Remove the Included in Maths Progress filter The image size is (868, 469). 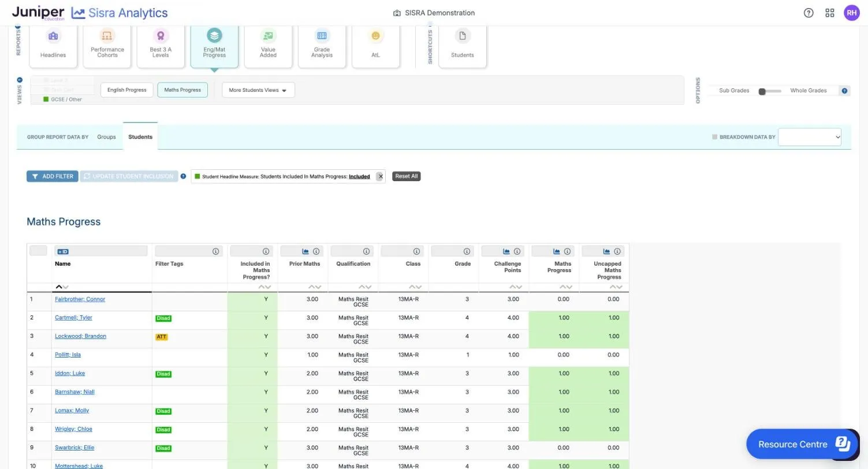(x=380, y=177)
